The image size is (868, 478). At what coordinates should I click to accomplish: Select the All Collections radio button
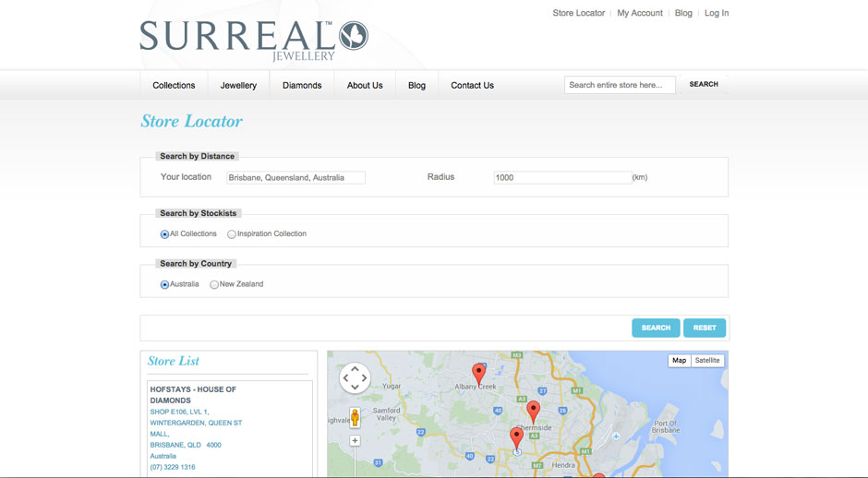pyautogui.click(x=165, y=234)
